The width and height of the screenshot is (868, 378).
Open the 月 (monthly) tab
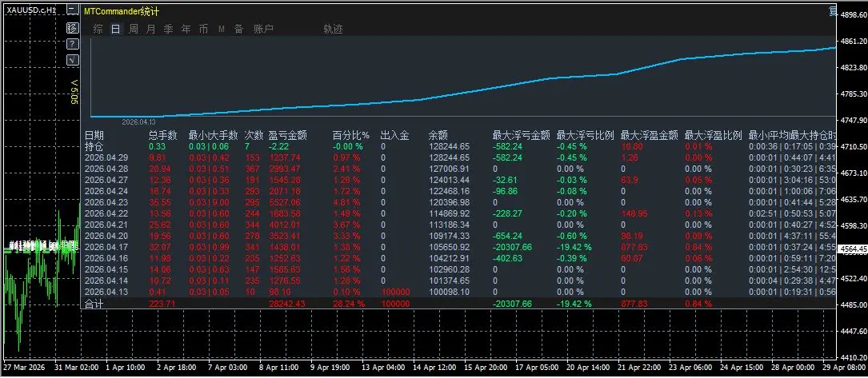151,30
